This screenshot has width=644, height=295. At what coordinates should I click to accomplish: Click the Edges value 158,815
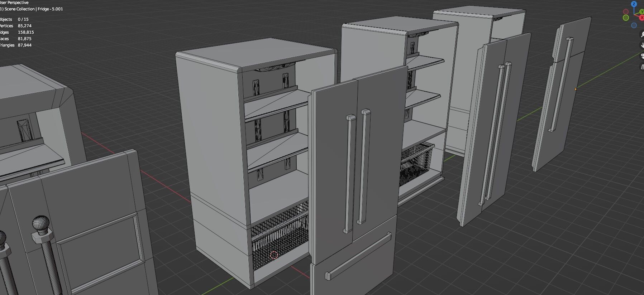click(26, 32)
